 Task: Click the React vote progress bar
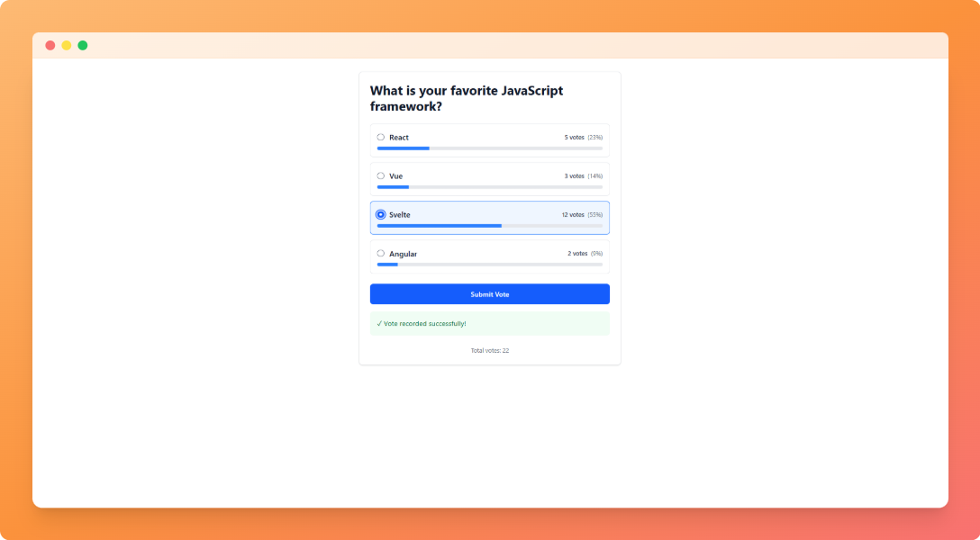pos(490,148)
